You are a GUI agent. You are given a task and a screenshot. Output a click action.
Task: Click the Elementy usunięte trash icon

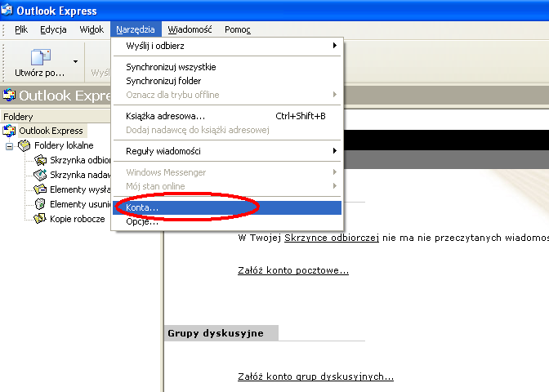tap(40, 204)
